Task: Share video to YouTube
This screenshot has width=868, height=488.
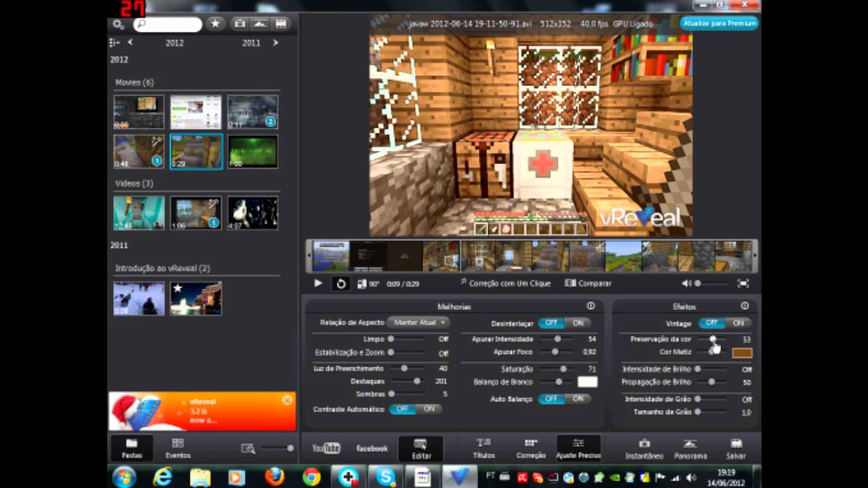Action: pos(326,448)
